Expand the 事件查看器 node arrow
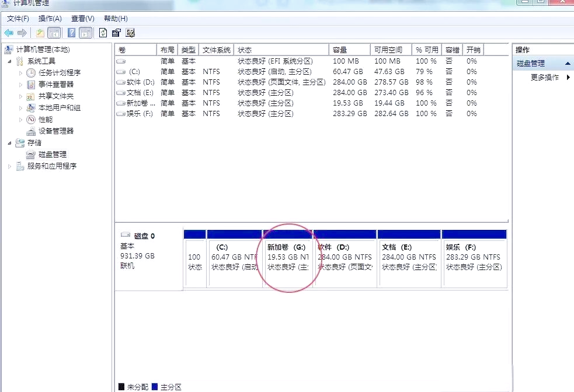The image size is (574, 392). 20,85
